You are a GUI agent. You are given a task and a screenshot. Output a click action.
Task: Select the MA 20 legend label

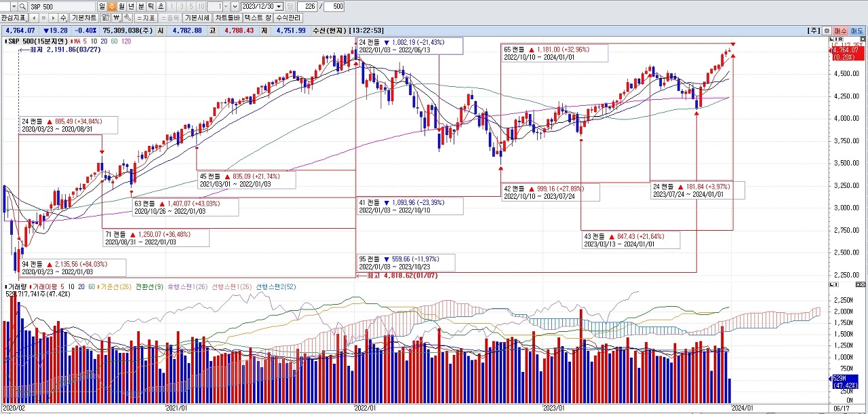click(x=103, y=41)
